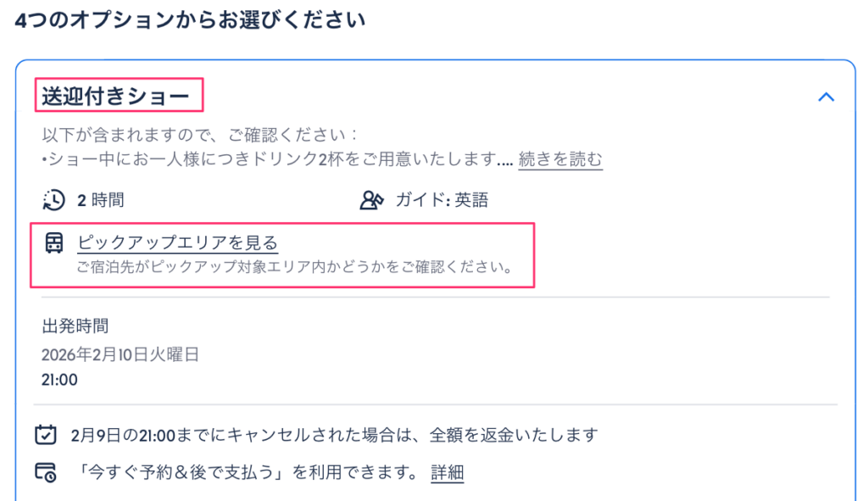This screenshot has width=868, height=501.
Task: Click the clock duration icon
Action: (53, 200)
